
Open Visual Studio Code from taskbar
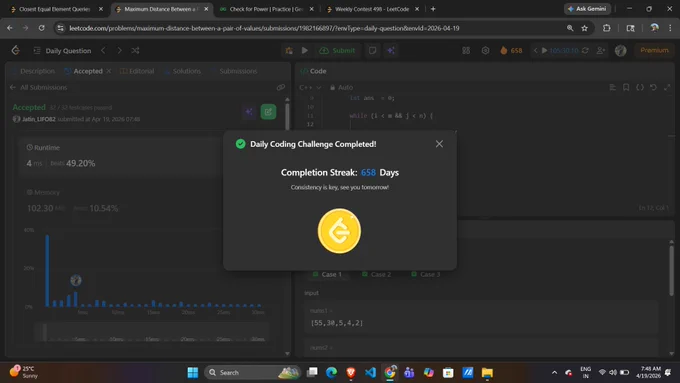pyautogui.click(x=370, y=373)
